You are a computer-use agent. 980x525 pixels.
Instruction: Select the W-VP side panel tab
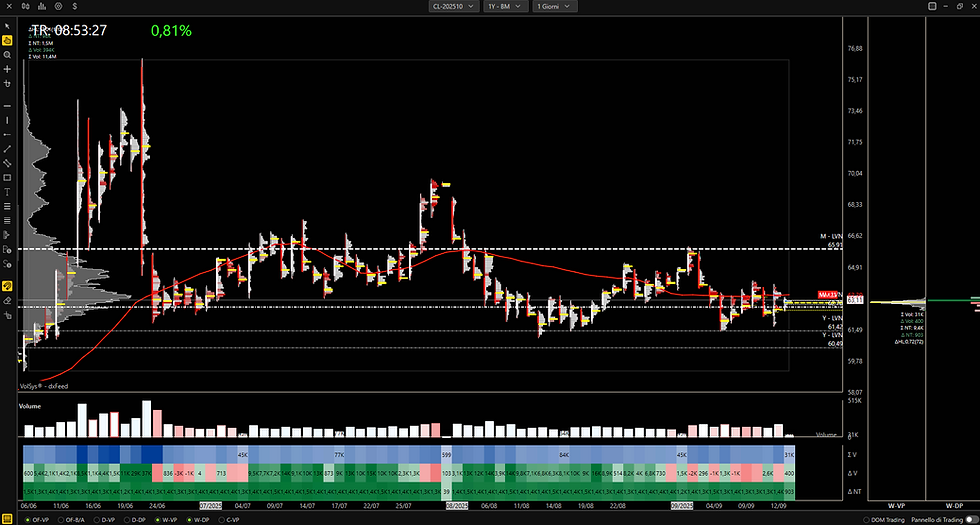(896, 504)
